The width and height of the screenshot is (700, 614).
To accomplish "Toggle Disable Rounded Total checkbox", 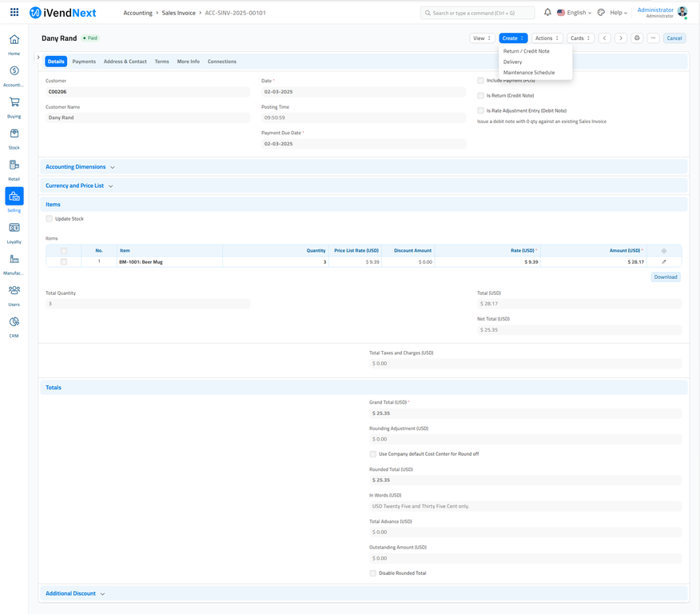I will 373,573.
